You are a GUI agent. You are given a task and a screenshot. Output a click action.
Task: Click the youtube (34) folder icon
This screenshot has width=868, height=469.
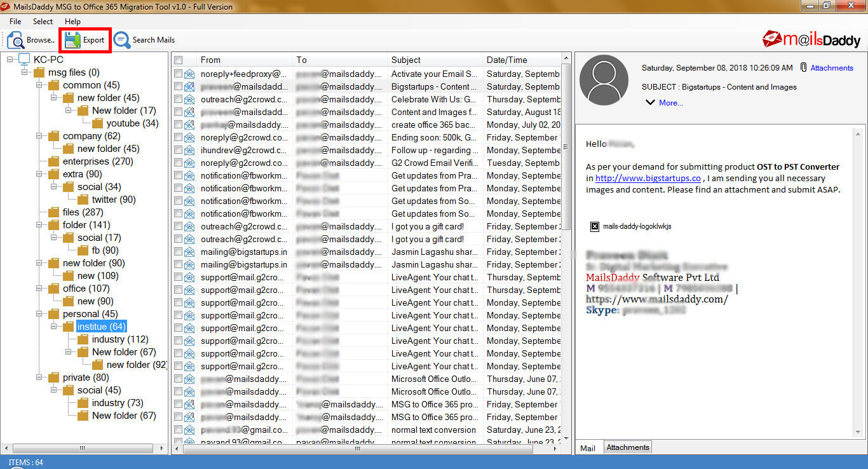(98, 123)
